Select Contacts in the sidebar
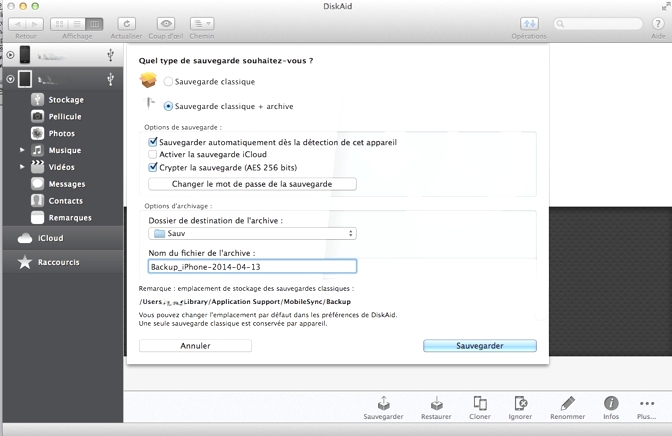The image size is (672, 436). [x=65, y=201]
